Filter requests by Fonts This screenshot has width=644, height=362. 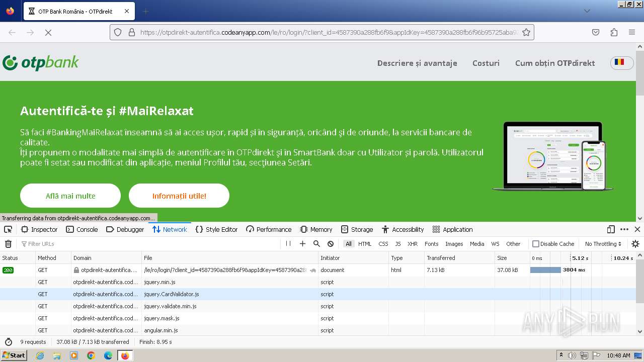click(432, 244)
